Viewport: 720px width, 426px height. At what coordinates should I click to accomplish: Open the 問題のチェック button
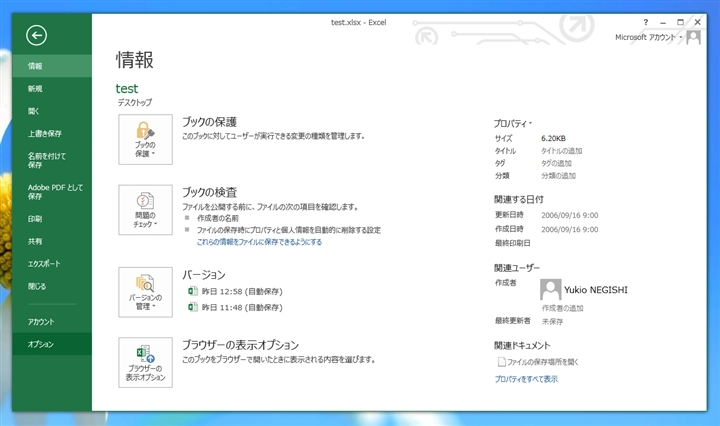pyautogui.click(x=146, y=210)
